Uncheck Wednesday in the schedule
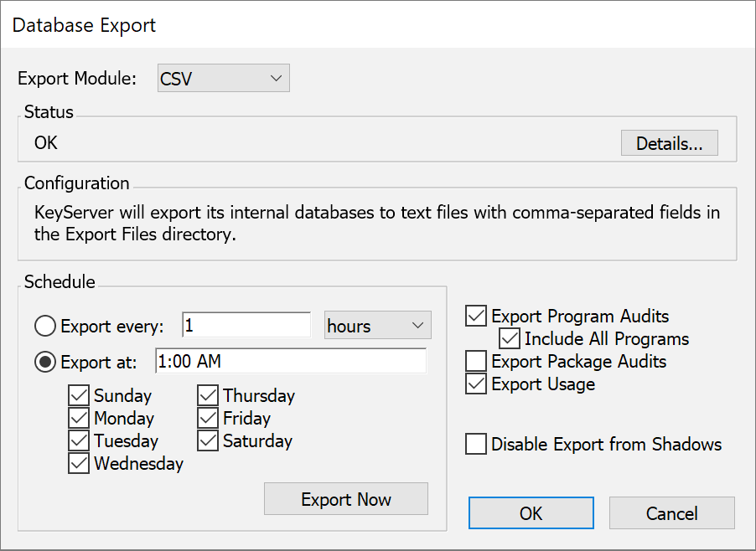Screen dimensions: 756x551 point(79,464)
